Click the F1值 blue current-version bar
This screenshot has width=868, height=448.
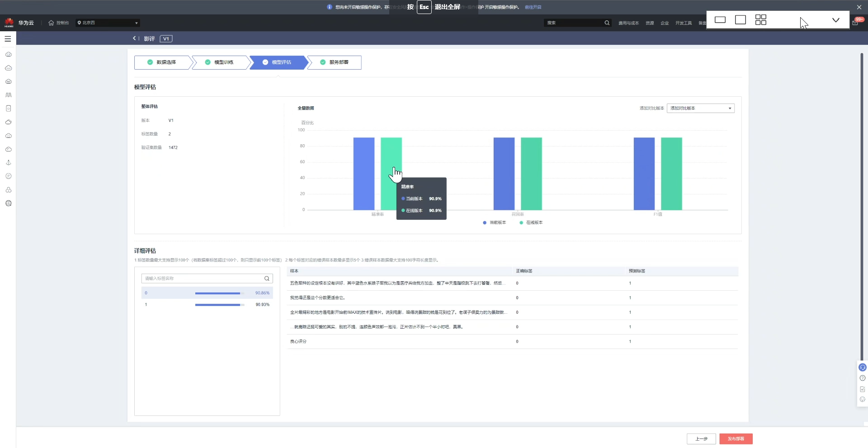(x=644, y=174)
